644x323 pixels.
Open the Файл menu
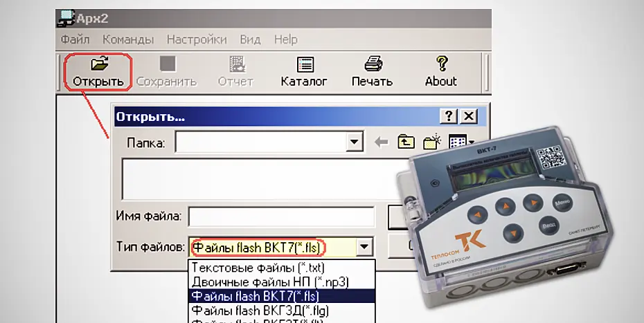(x=75, y=39)
